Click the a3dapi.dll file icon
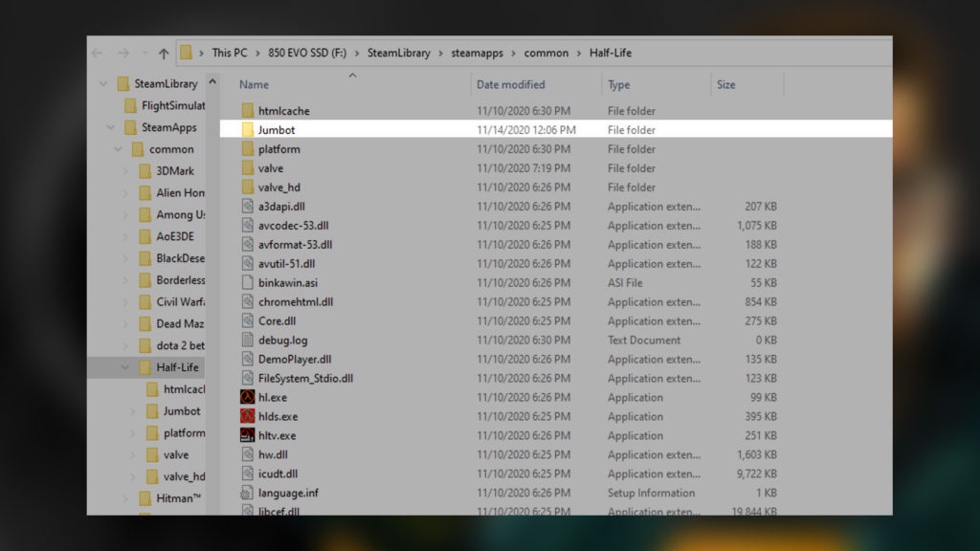The image size is (980, 551). pos(248,207)
